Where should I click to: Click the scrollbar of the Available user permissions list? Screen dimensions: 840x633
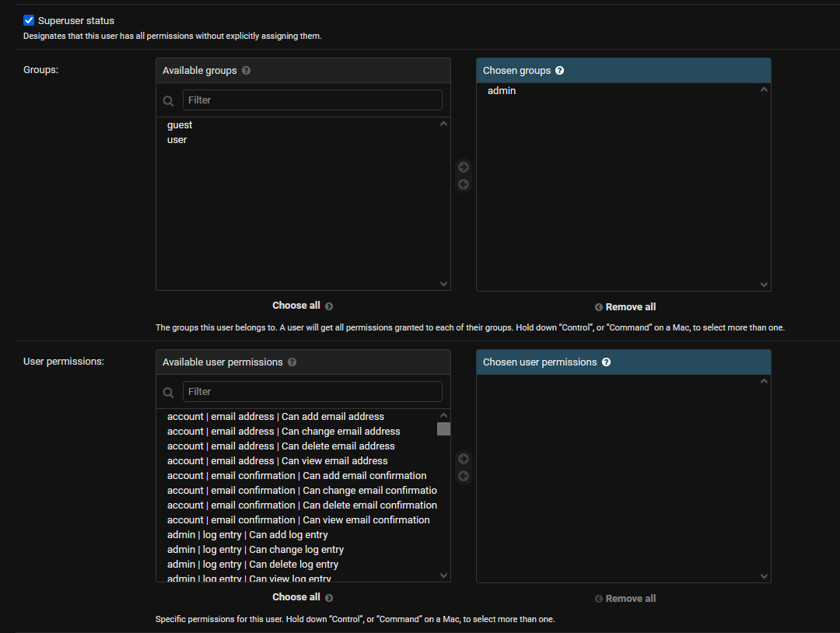[x=443, y=428]
